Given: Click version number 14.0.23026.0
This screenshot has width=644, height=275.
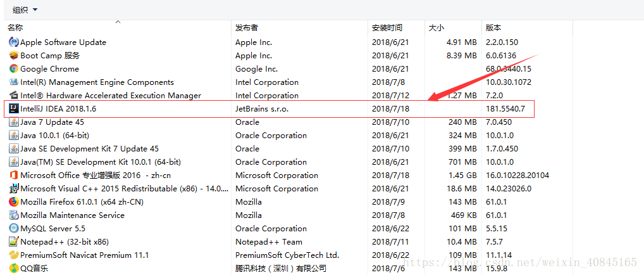Looking at the screenshot, I should click(x=509, y=189).
